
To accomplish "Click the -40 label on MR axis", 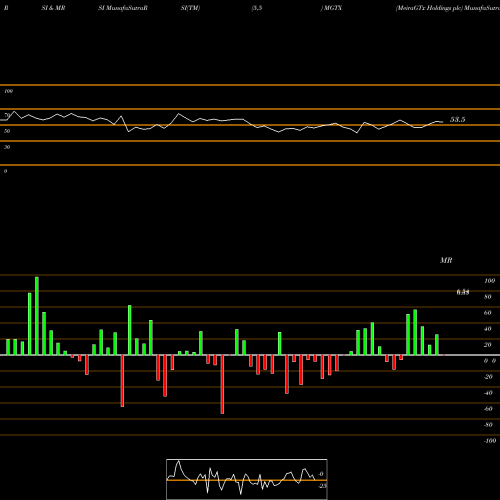I will [x=488, y=393].
